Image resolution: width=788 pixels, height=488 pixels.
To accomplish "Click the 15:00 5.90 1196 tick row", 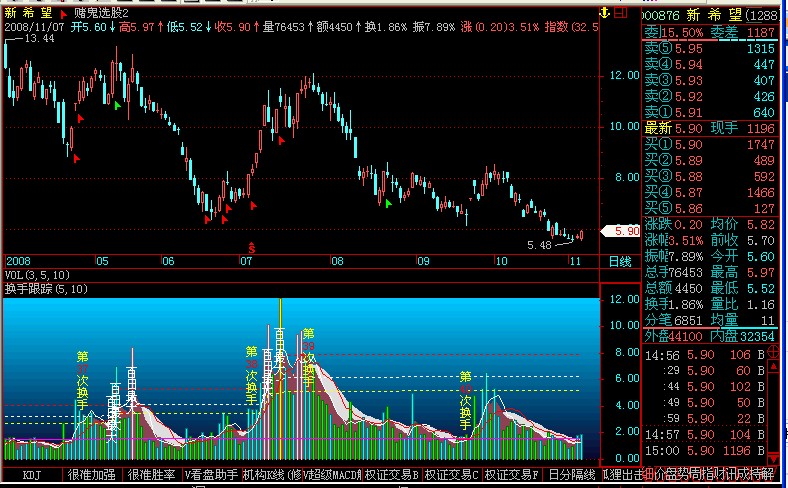I will [x=705, y=451].
